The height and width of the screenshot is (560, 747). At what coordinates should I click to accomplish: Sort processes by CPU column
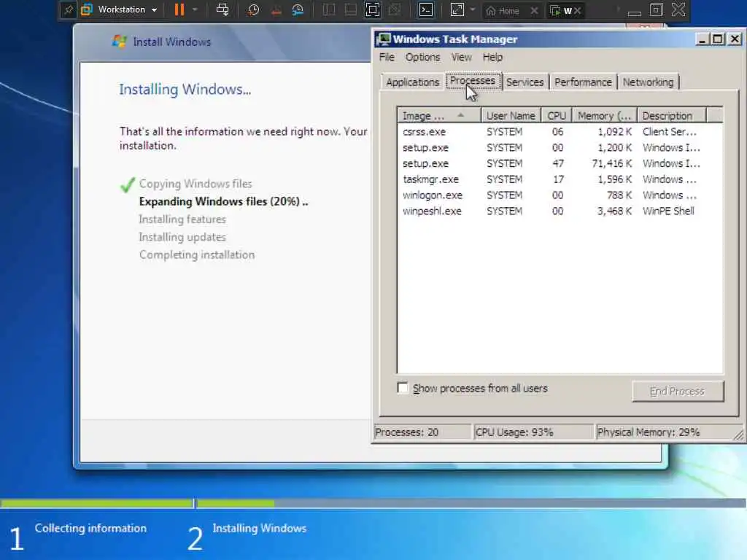557,115
